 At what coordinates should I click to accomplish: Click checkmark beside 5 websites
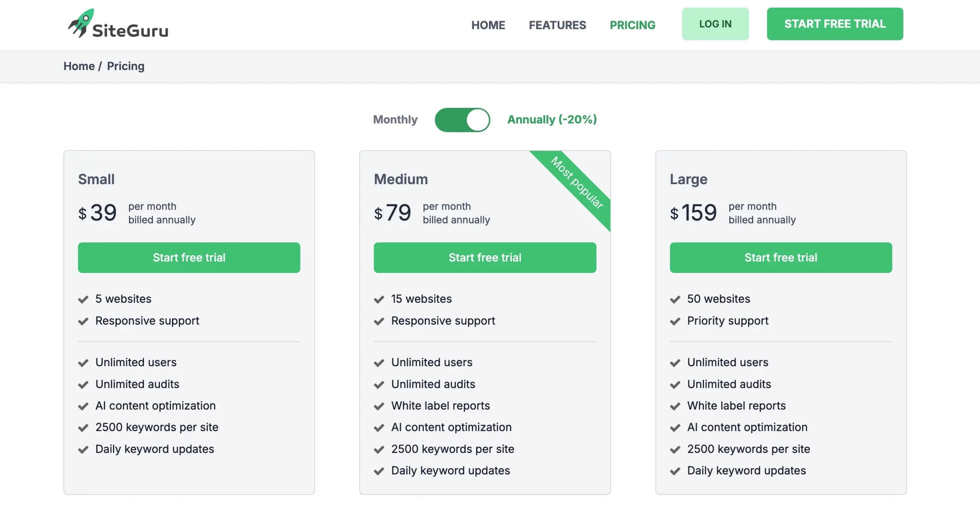(83, 299)
